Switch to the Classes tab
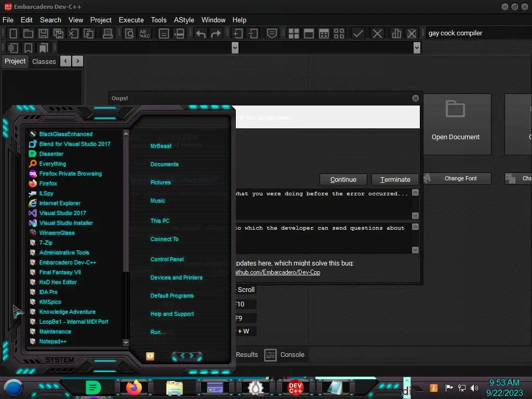This screenshot has width=532, height=399. tap(44, 61)
